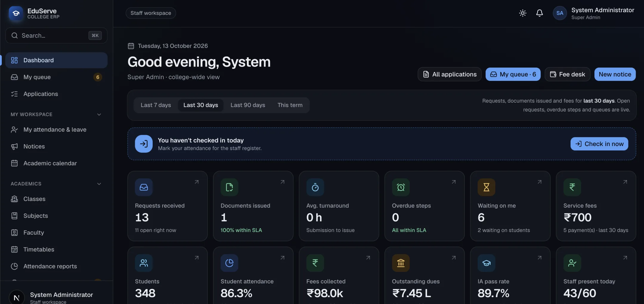Open Subjects in the sidebar
The width and height of the screenshot is (644, 304).
coord(56,216)
